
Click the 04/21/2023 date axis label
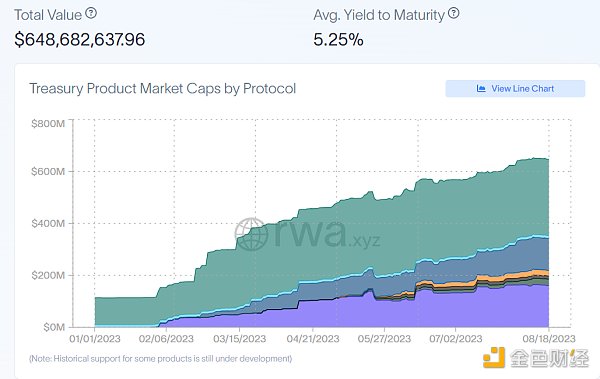(313, 339)
